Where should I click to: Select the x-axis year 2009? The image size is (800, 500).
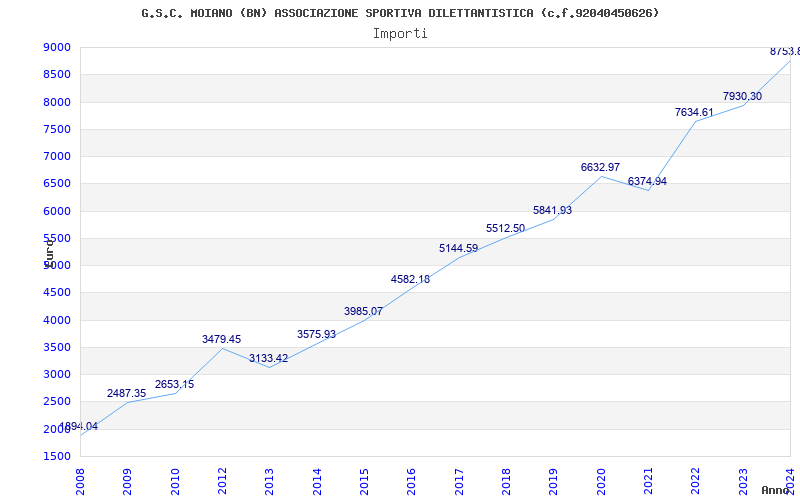(x=127, y=482)
